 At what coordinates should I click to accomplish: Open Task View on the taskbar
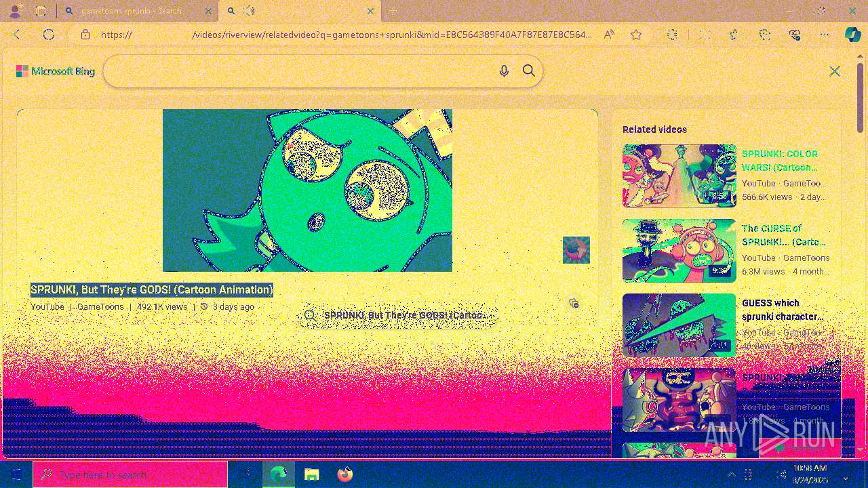[x=245, y=475]
